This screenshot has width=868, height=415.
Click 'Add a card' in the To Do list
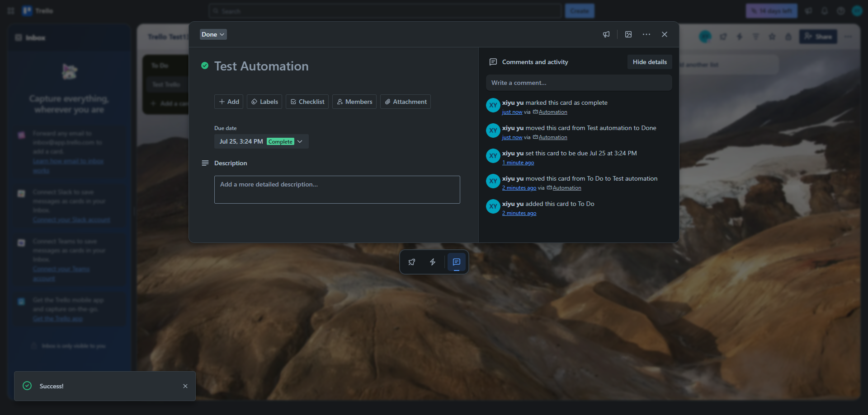[x=170, y=103]
